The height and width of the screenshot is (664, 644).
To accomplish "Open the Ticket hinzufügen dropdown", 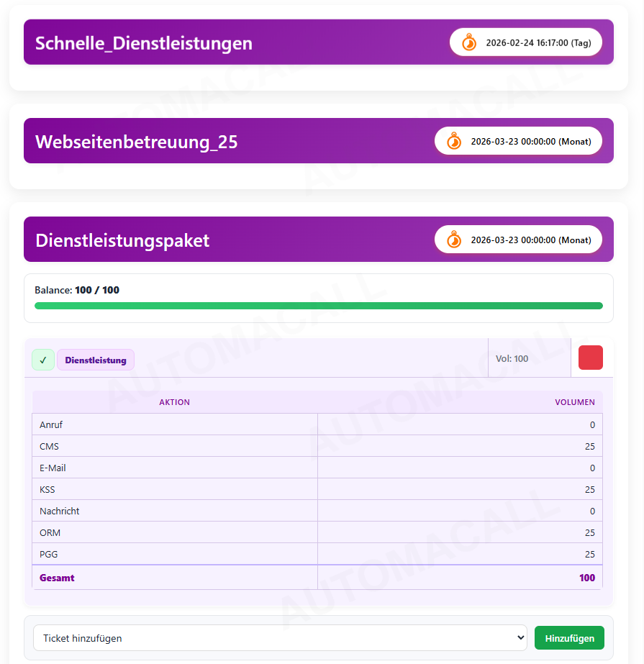I will [281, 638].
